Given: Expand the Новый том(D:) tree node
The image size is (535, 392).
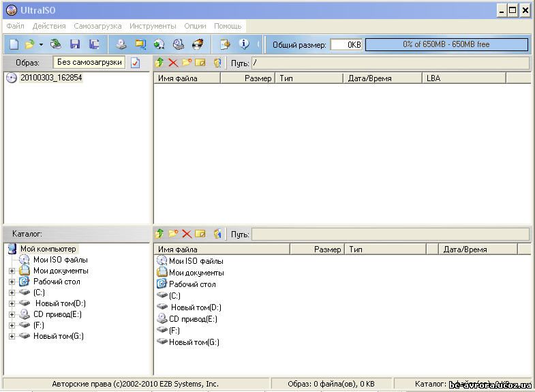Looking at the screenshot, I should (x=12, y=303).
